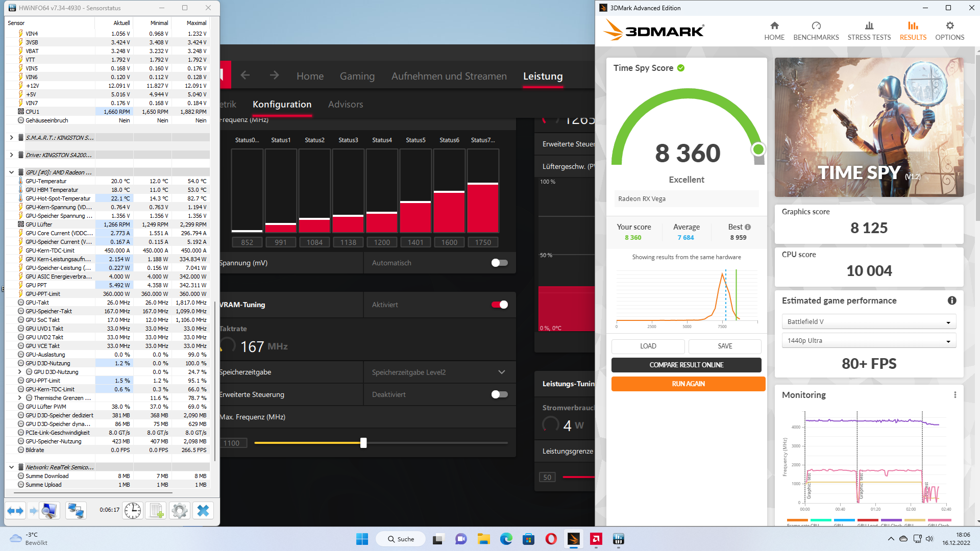Toggle the Spannung Automatisch switch

[x=499, y=263]
